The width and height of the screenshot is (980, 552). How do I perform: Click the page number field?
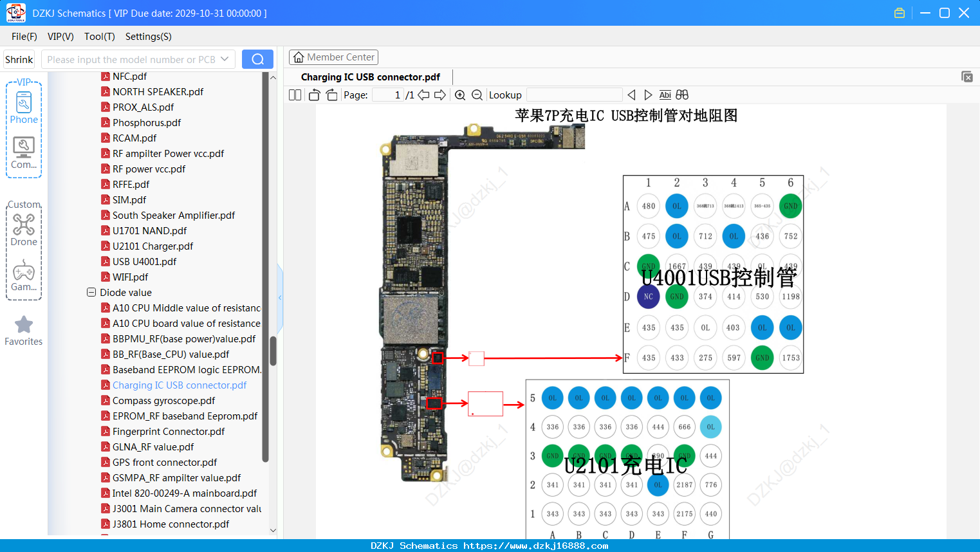(388, 95)
